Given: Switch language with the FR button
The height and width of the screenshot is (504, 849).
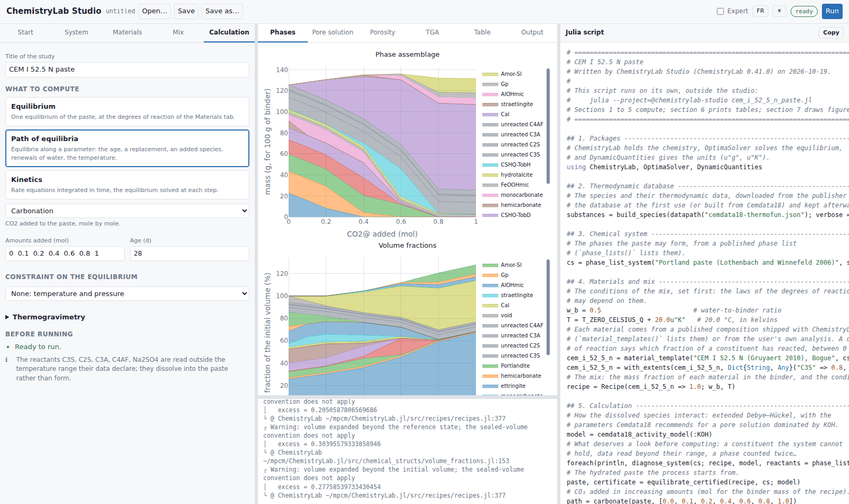Looking at the screenshot, I should (760, 11).
